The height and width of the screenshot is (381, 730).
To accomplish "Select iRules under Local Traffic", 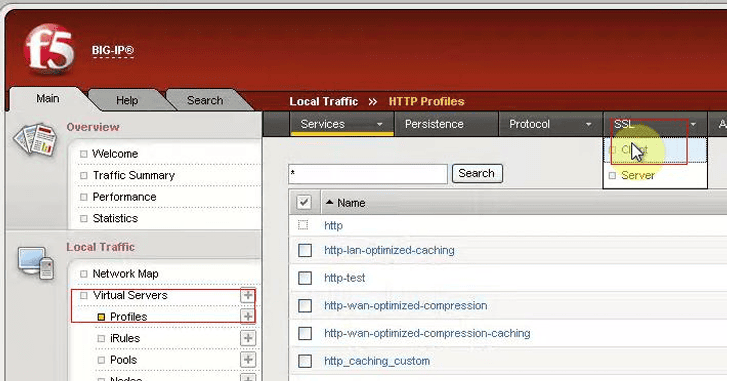I will [x=125, y=338].
